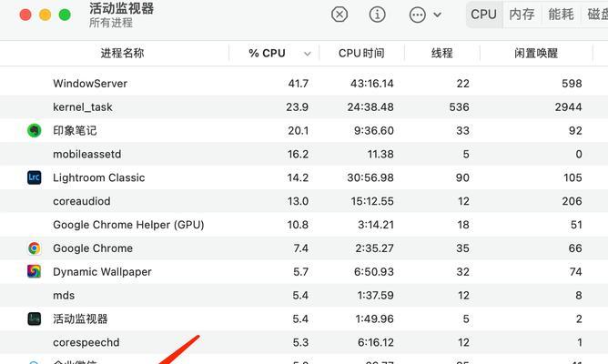Close the window with red button
Image resolution: width=608 pixels, height=364 pixels.
point(25,15)
